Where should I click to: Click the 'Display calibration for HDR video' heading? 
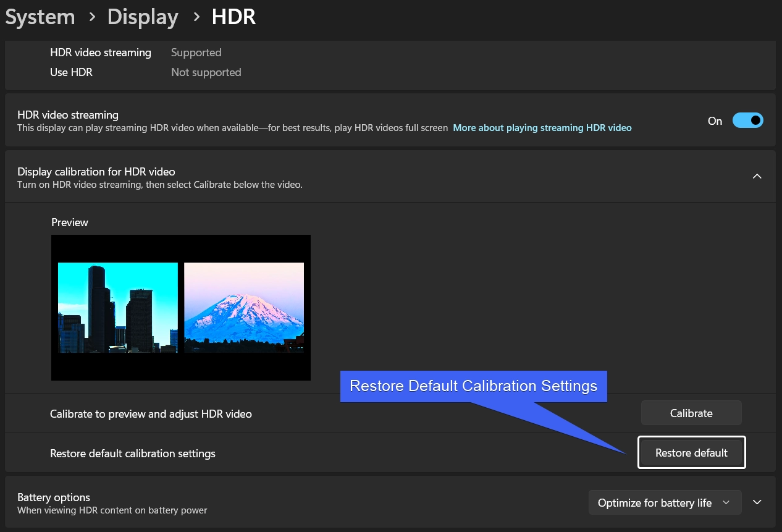pyautogui.click(x=96, y=172)
